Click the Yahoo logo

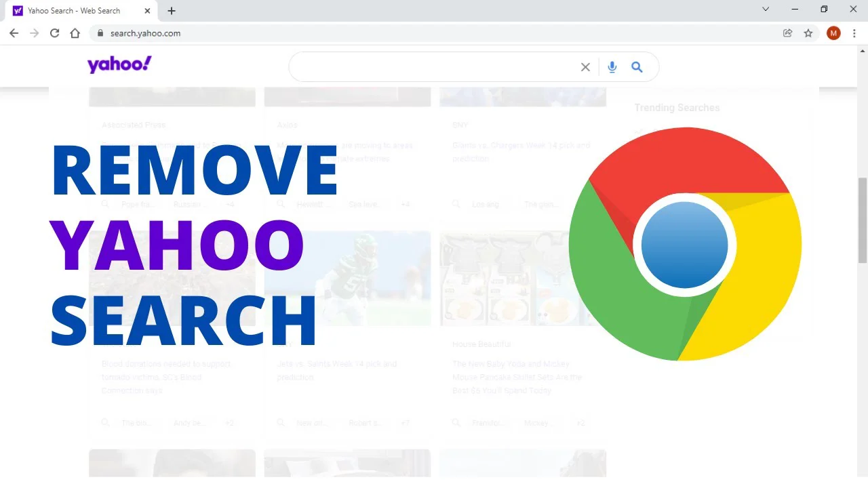(119, 65)
